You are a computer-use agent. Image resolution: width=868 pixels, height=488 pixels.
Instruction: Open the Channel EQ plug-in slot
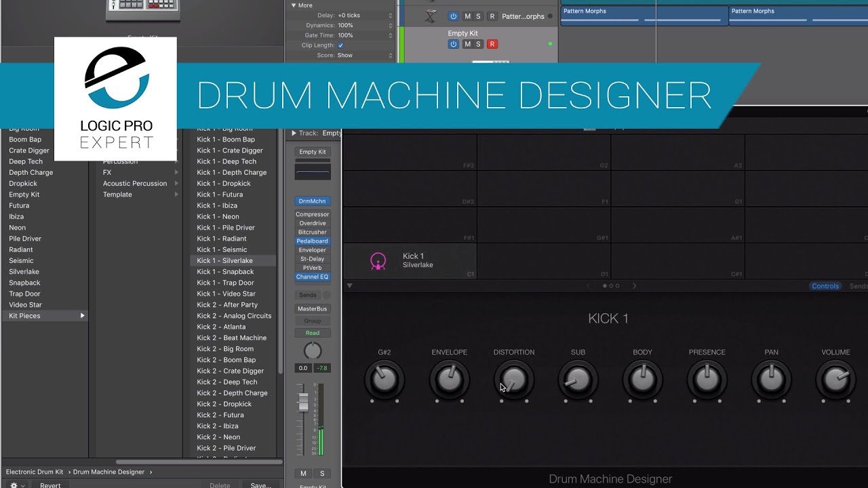[313, 277]
